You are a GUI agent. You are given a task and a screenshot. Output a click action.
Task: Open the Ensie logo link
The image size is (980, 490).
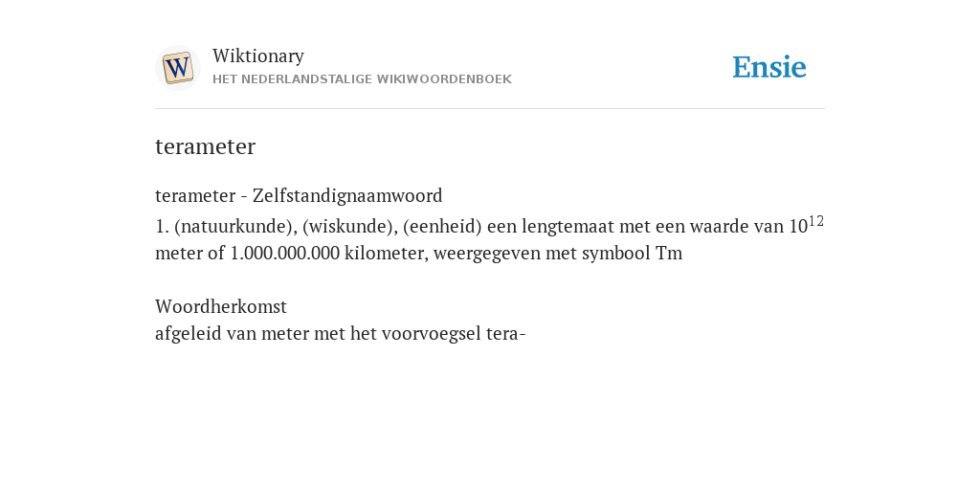pyautogui.click(x=769, y=68)
